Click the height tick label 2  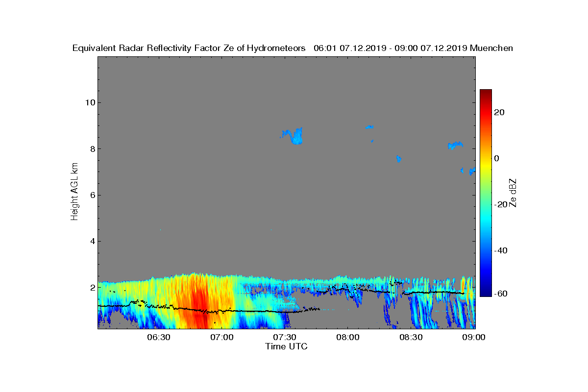click(x=92, y=287)
